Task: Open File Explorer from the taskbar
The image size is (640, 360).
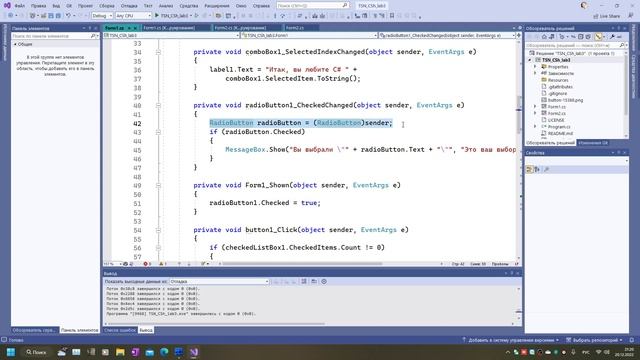Action: [x=120, y=352]
